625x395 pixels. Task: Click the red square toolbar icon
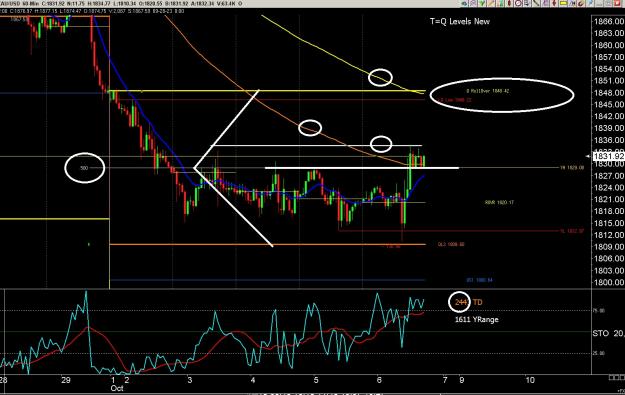coord(617,4)
